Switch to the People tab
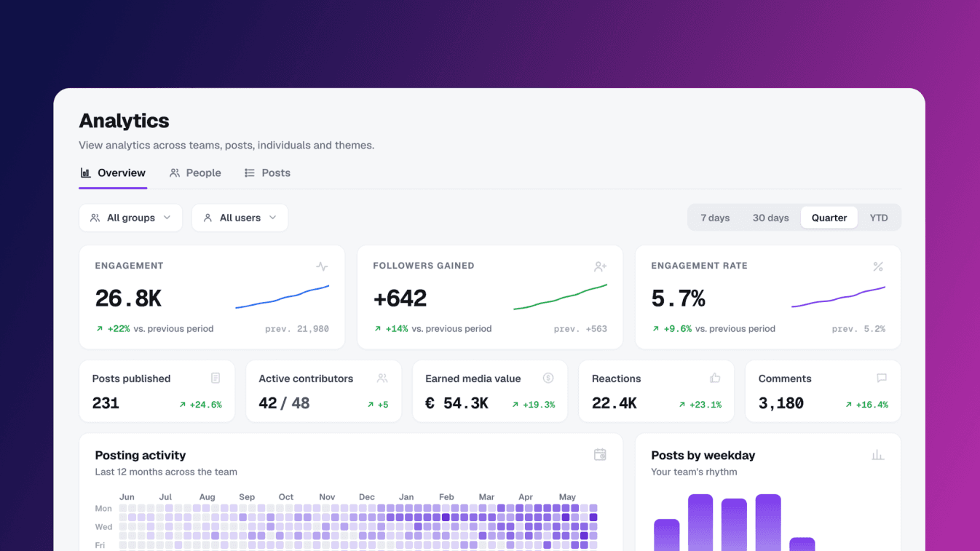 click(195, 173)
